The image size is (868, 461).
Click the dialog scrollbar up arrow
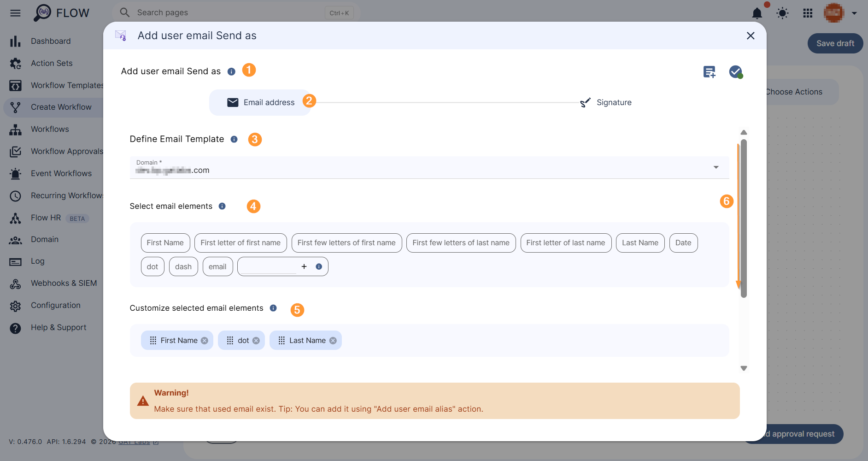point(744,132)
